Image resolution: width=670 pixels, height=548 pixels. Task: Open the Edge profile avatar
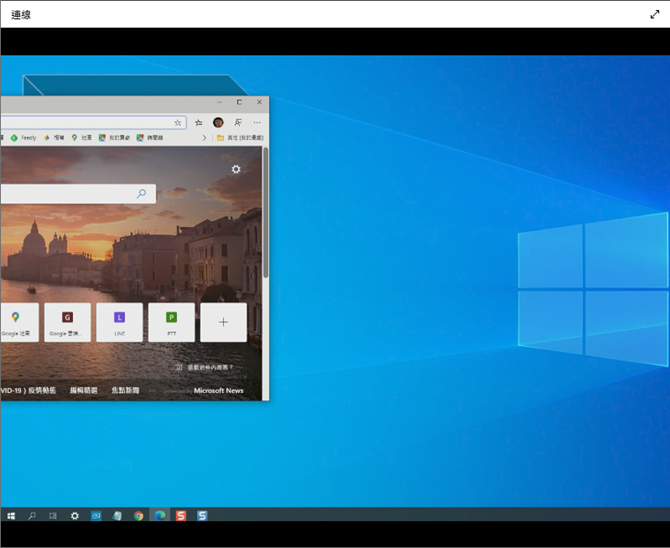218,123
